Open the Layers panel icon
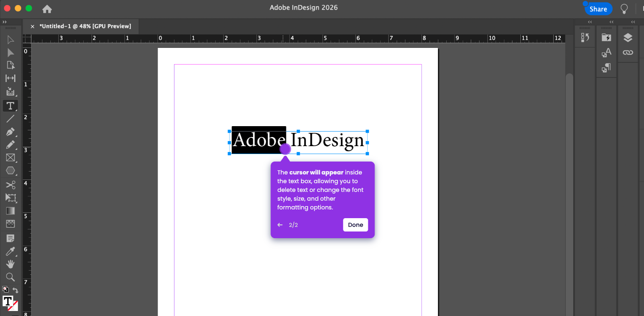This screenshot has height=316, width=644. pyautogui.click(x=628, y=37)
